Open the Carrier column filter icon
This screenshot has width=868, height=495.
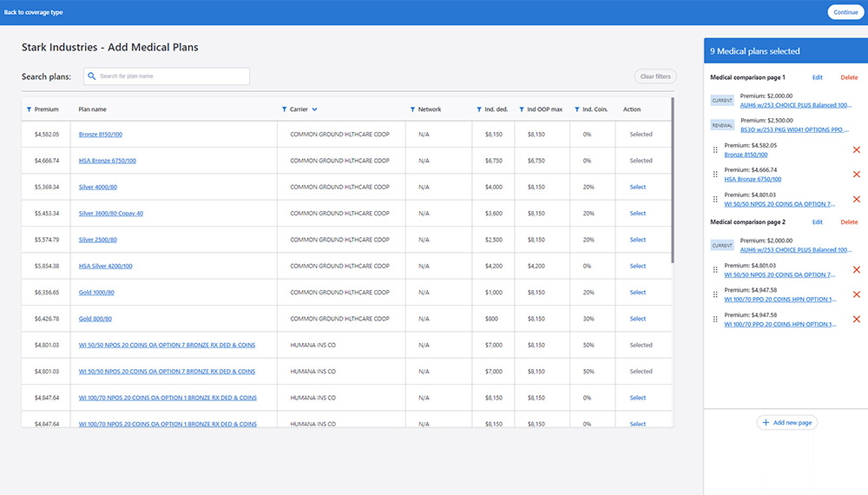point(284,109)
